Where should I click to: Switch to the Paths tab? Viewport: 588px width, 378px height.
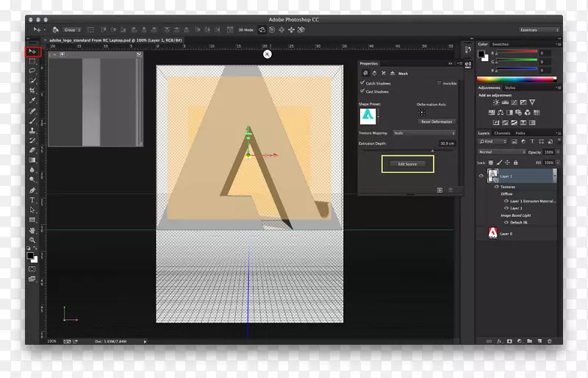520,133
